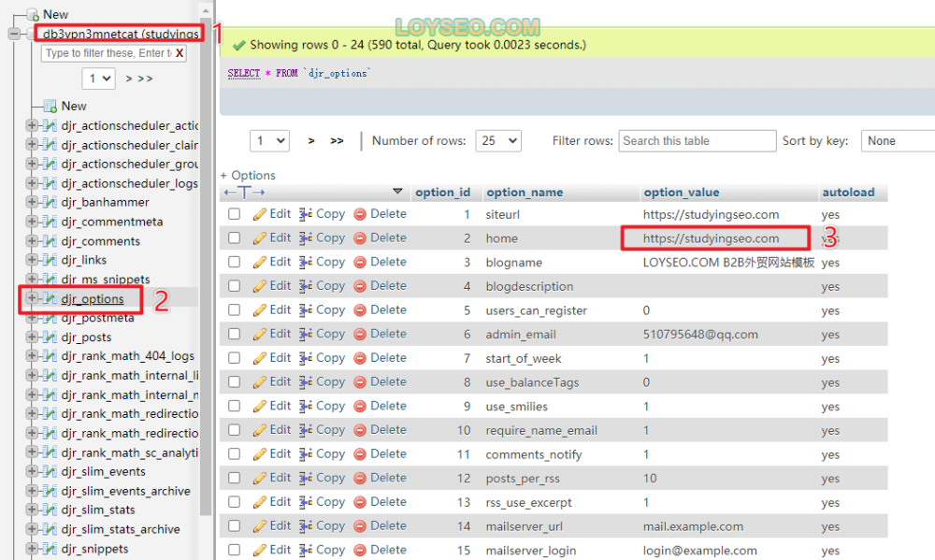Viewport: 935px width, 560px height.
Task: Click the Delete icon for mailserver_login row
Action: pos(360,550)
